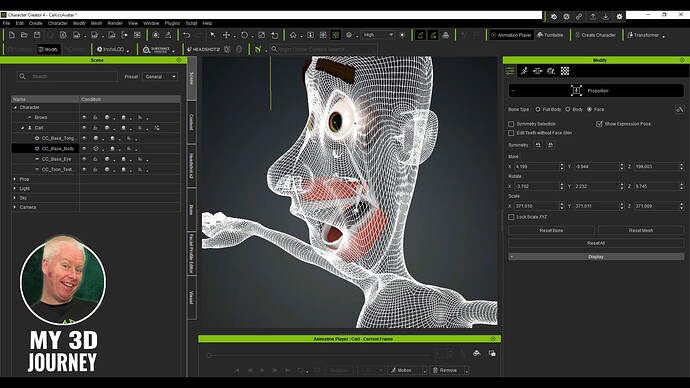This screenshot has height=388, width=690.
Task: Select the arrow Select tool
Action: pyautogui.click(x=213, y=35)
